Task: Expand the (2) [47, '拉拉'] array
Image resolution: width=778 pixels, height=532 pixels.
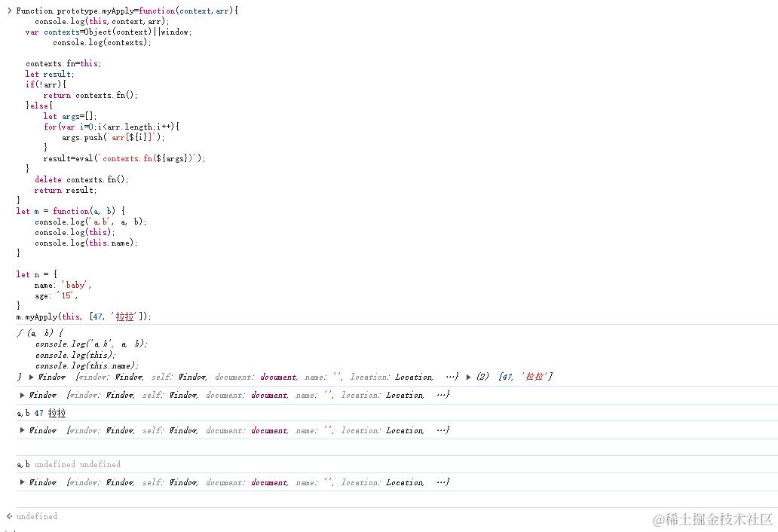Action: pyautogui.click(x=468, y=378)
